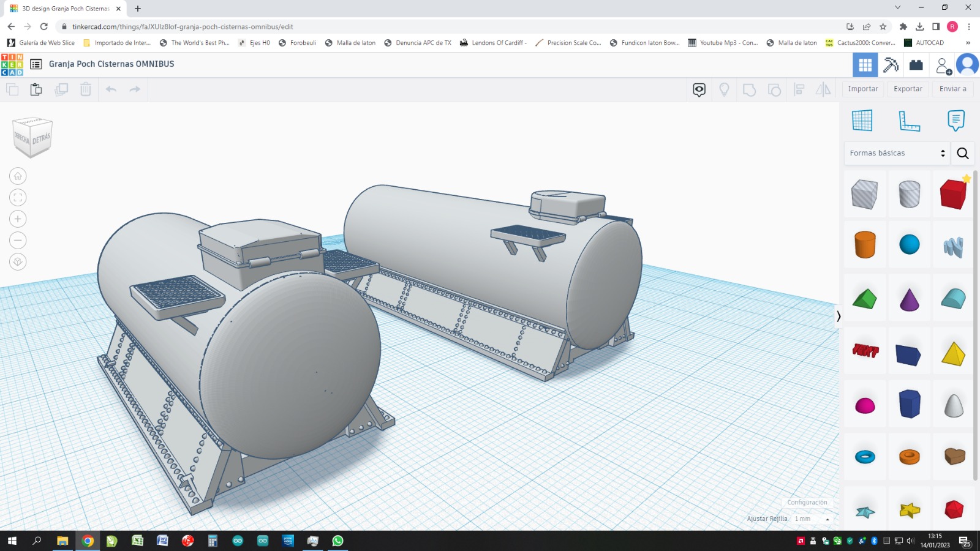Select the 3D design Granja Poch browser tab
This screenshot has width=980, height=551.
[x=64, y=9]
